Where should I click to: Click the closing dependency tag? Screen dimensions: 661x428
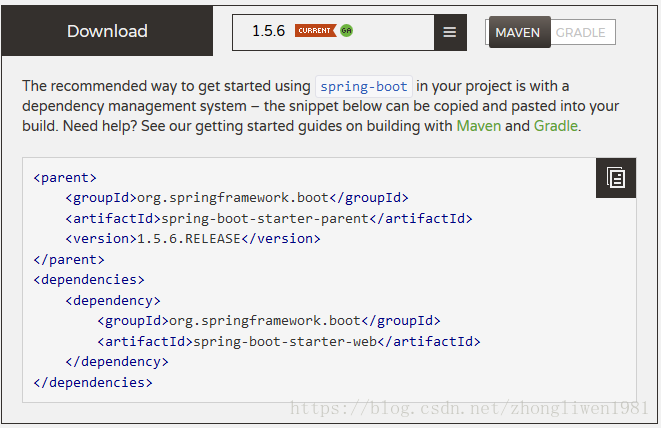point(117,362)
